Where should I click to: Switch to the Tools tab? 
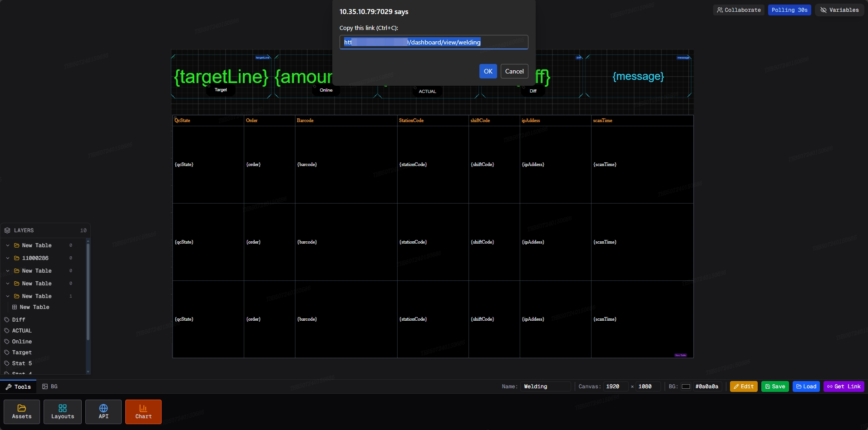[18, 386]
